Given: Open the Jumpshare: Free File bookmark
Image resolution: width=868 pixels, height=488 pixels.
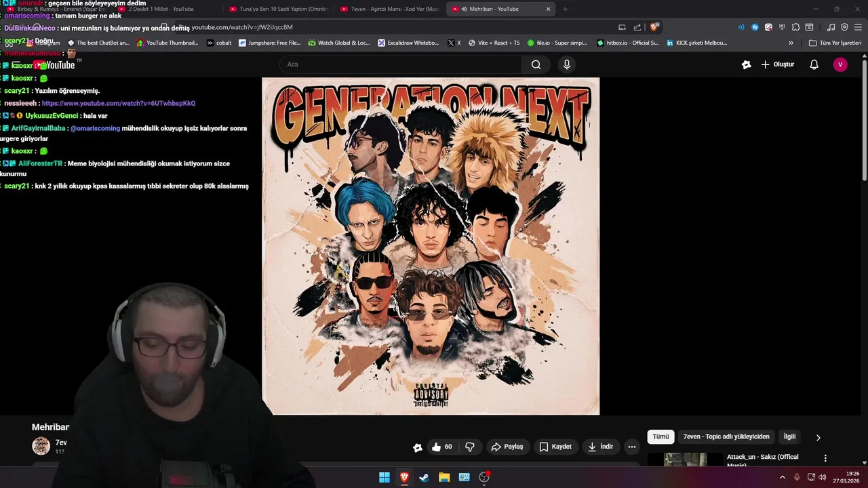Looking at the screenshot, I should point(269,43).
